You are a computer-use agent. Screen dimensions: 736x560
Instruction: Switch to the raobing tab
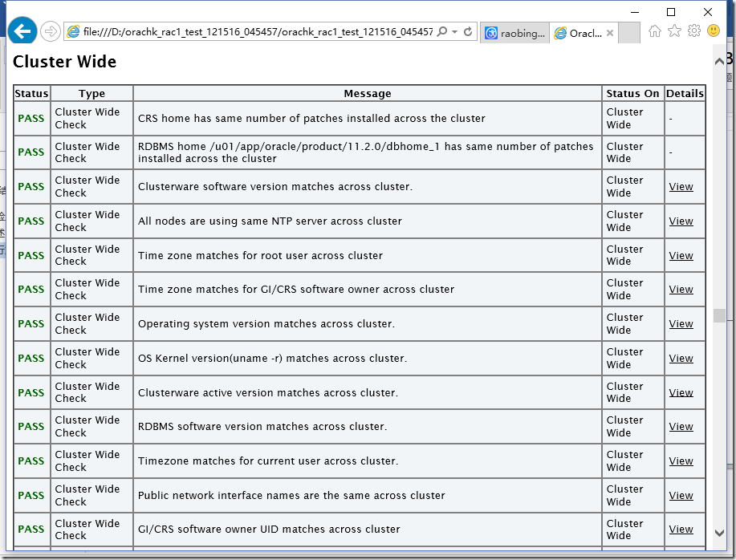pos(514,33)
